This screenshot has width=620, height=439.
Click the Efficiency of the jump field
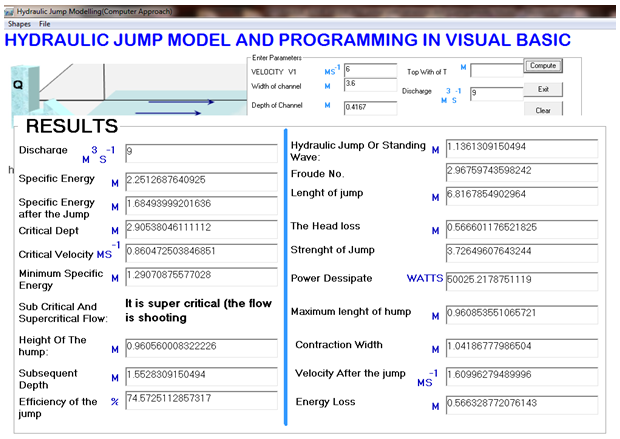click(x=200, y=400)
